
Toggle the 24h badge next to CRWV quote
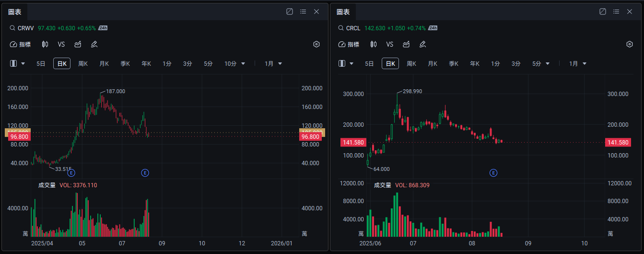[103, 28]
